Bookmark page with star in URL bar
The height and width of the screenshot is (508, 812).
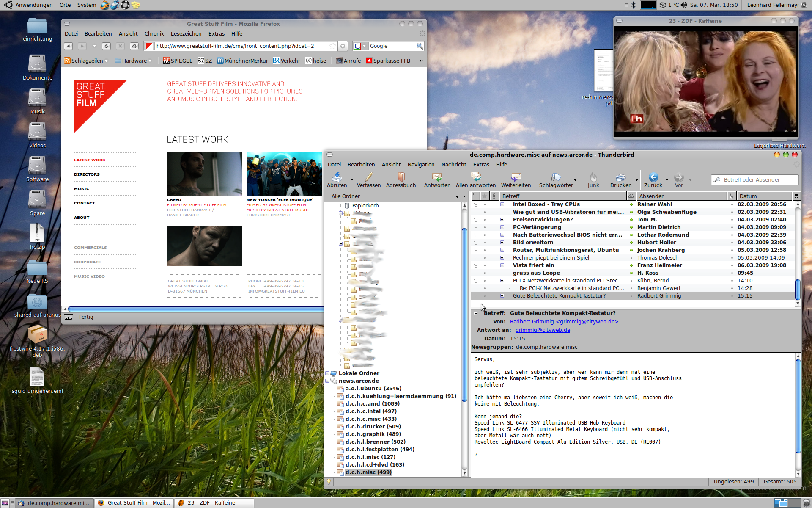(x=333, y=46)
